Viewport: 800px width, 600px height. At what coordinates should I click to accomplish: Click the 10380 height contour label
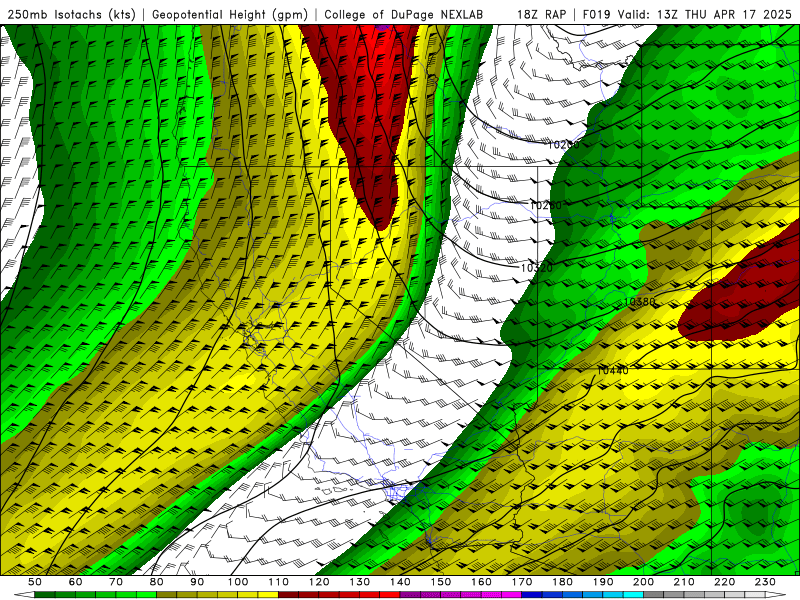coord(639,302)
